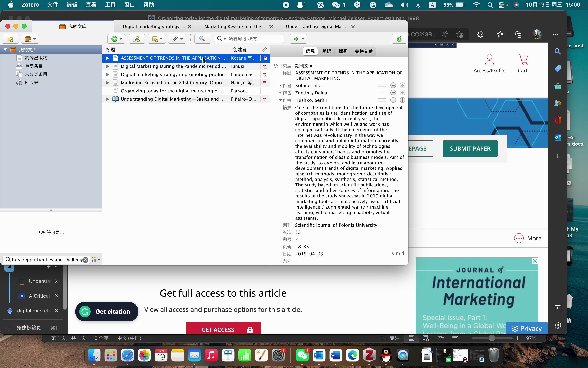
Task: Adjust the Word zoom slider handle
Action: 492,338
